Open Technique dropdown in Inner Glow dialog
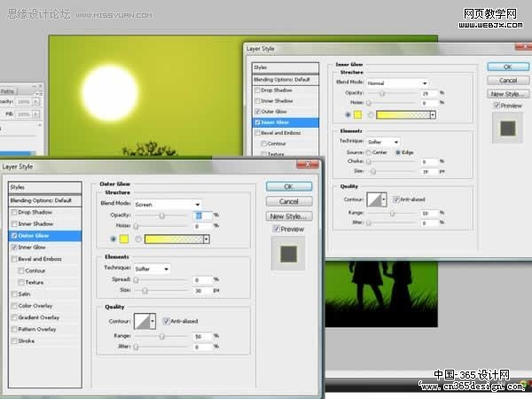The image size is (532, 399). tap(383, 142)
